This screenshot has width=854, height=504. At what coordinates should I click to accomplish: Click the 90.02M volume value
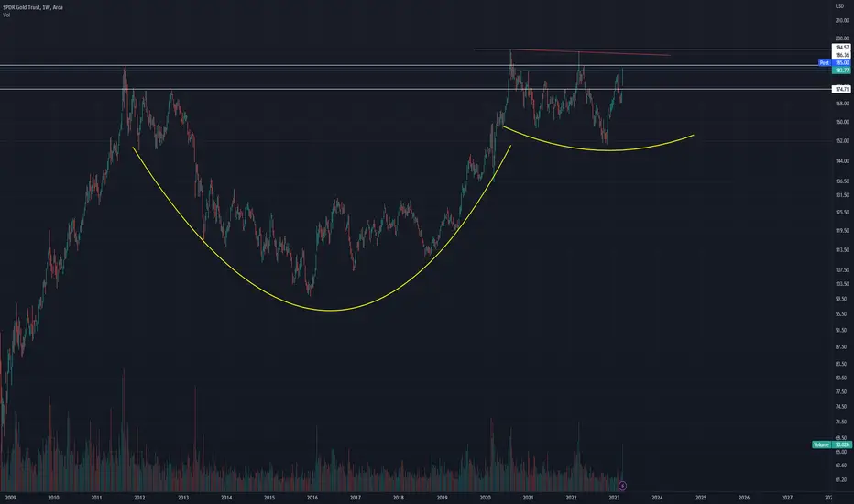pyautogui.click(x=842, y=444)
